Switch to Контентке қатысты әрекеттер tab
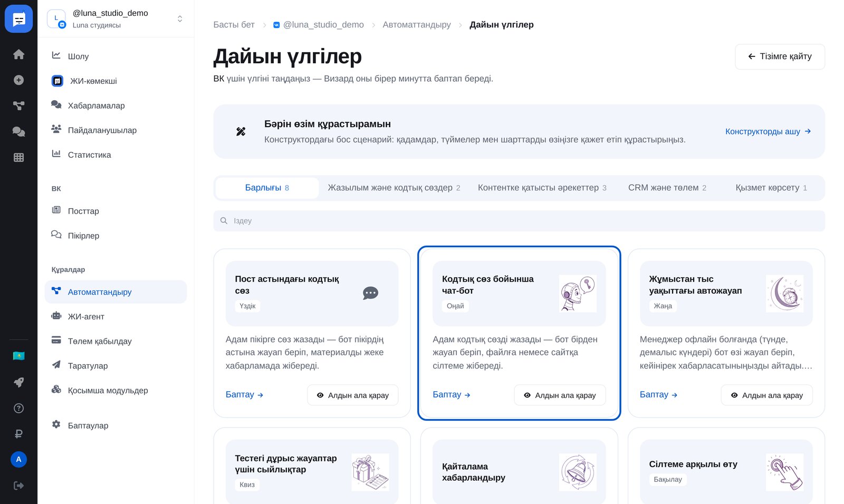 click(542, 188)
